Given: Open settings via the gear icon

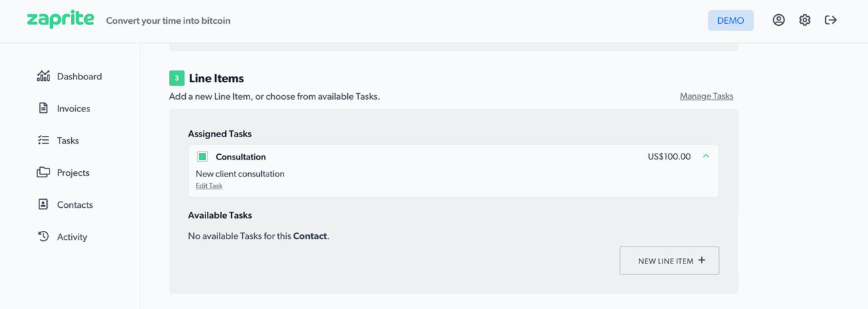Looking at the screenshot, I should 804,20.
